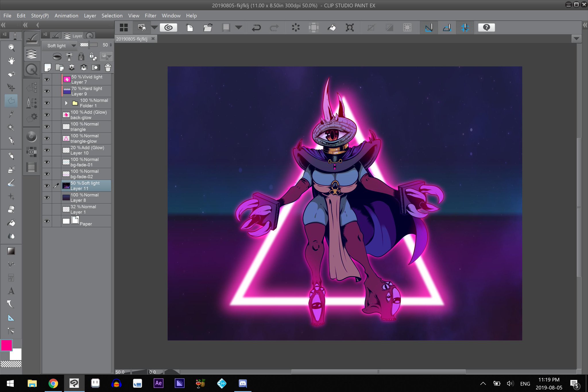Open the Filter menu
588x392 pixels.
click(150, 16)
